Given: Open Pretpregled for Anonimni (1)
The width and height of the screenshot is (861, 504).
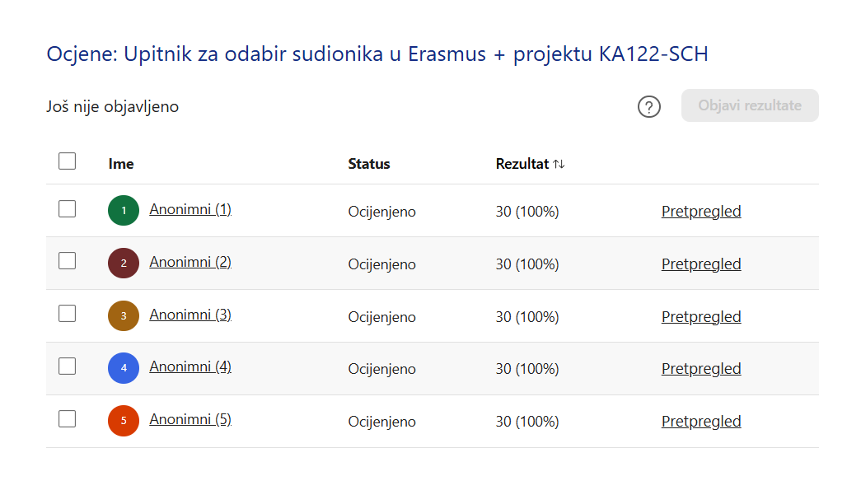Looking at the screenshot, I should 701,212.
